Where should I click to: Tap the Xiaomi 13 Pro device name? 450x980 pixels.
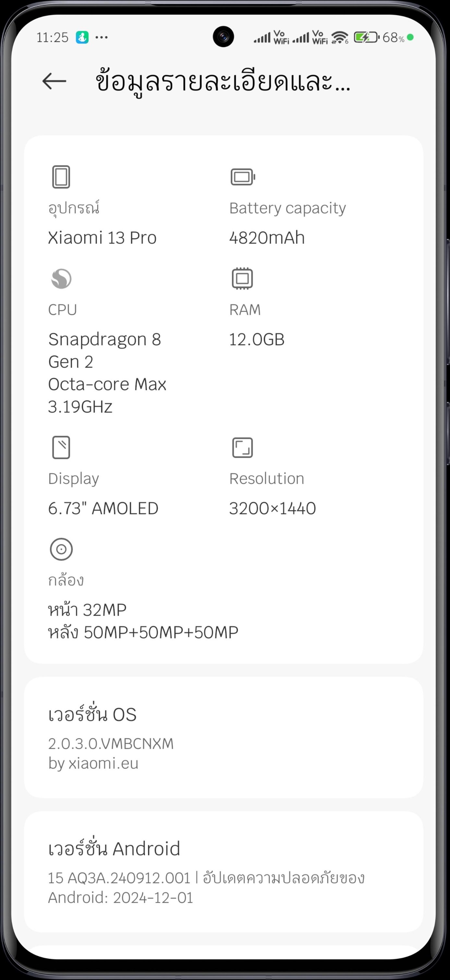[x=102, y=238]
